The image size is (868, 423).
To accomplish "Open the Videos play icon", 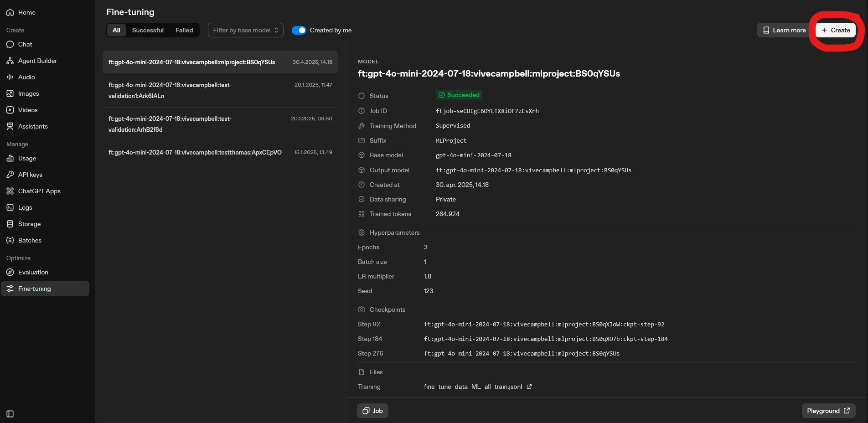I will pyautogui.click(x=10, y=110).
